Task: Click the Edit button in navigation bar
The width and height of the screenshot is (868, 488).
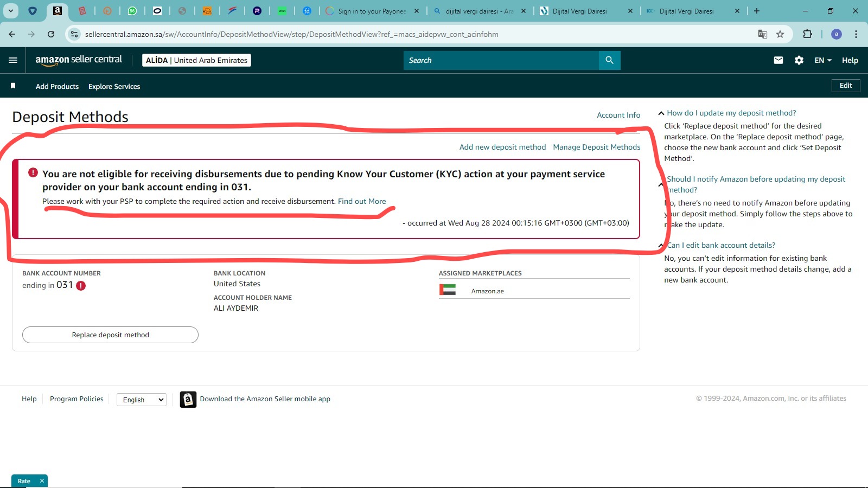Action: 846,86
